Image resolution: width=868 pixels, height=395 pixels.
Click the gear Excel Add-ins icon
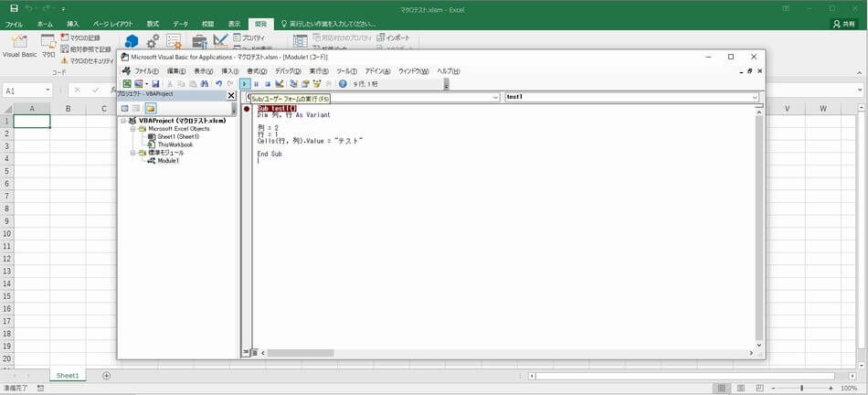click(153, 41)
